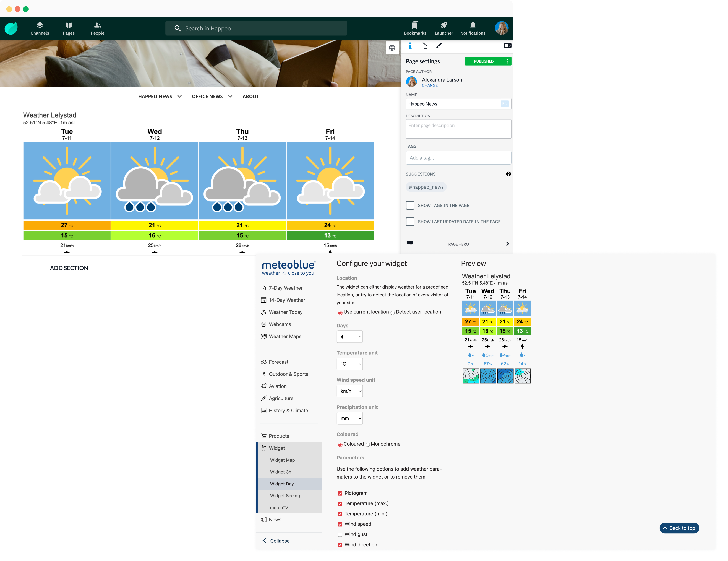Image resolution: width=728 pixels, height=561 pixels.
Task: Click the suggestions help question mark icon
Action: (508, 174)
